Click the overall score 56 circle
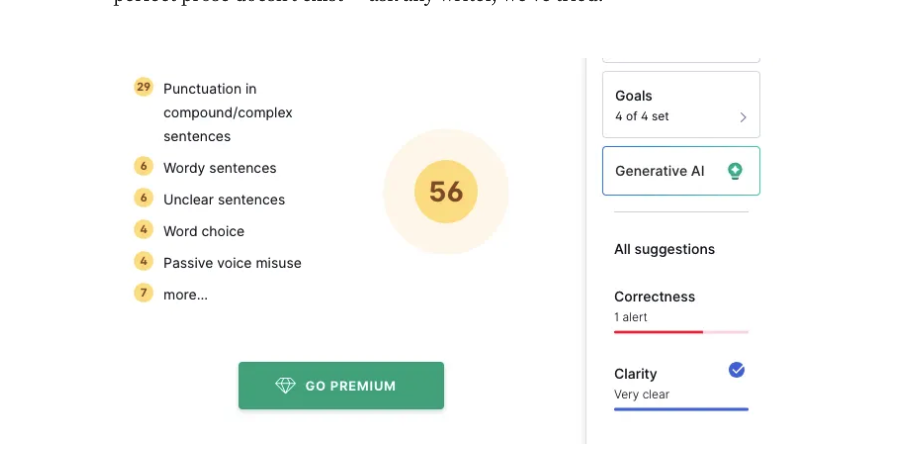920x474 pixels. click(446, 191)
